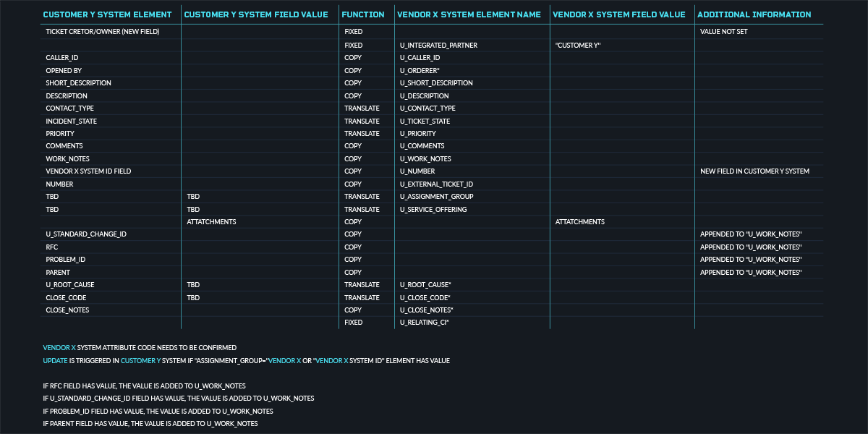Select the 'OPENED BY' cell

[64, 70]
